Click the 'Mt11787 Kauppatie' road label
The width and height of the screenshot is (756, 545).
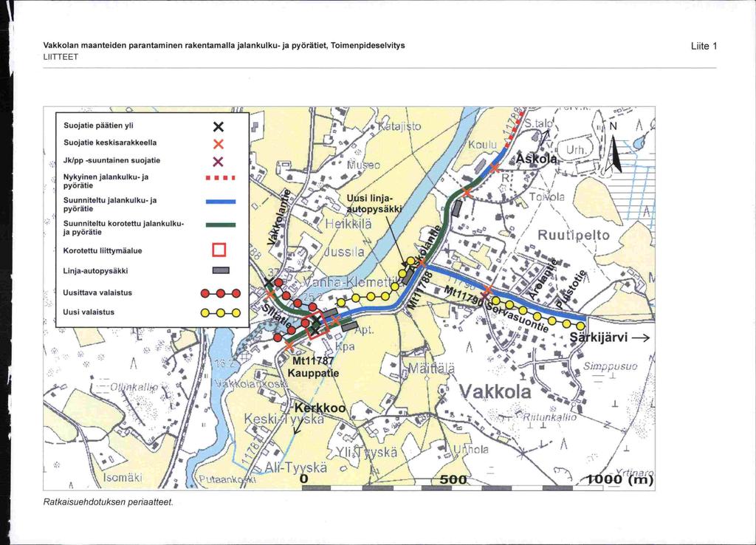coord(313,366)
